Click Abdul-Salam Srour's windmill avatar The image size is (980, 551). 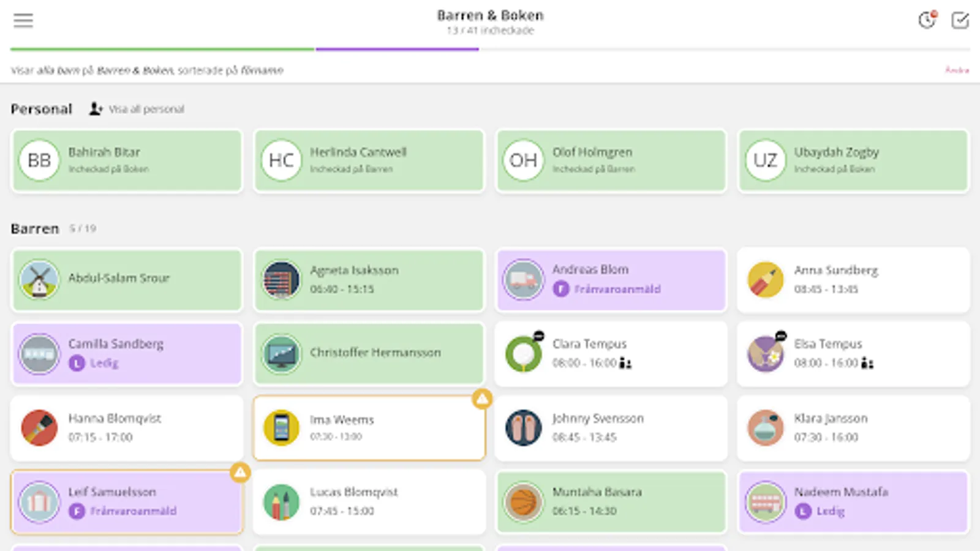[39, 279]
